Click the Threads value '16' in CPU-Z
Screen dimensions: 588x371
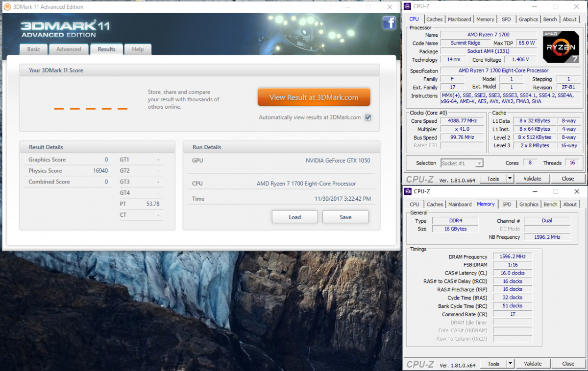point(572,163)
